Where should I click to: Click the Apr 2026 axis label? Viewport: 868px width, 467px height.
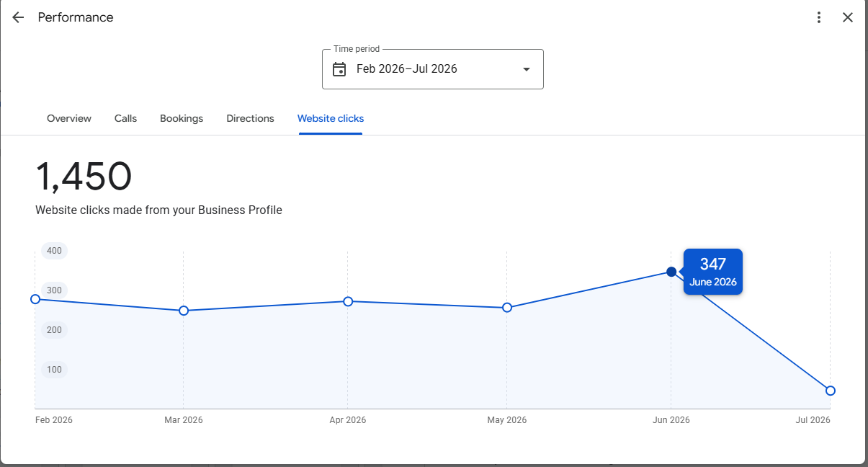point(348,420)
